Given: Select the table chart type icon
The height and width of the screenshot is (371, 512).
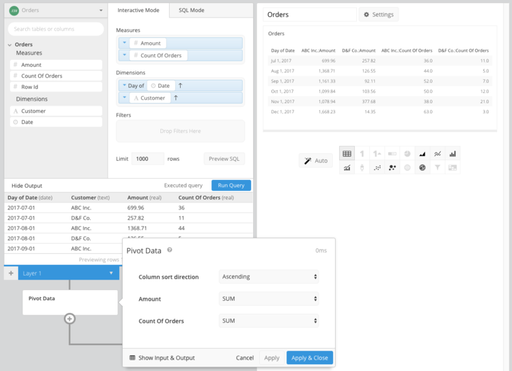Looking at the screenshot, I should tap(347, 154).
